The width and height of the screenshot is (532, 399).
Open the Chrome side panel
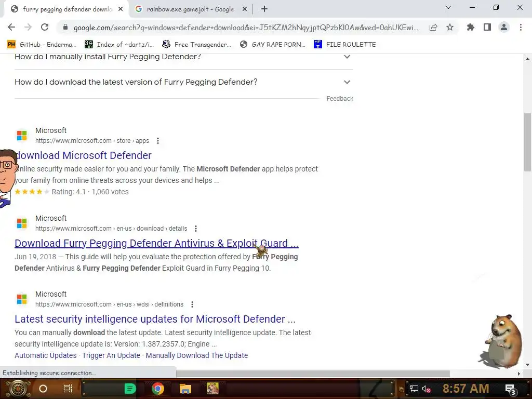[487, 27]
